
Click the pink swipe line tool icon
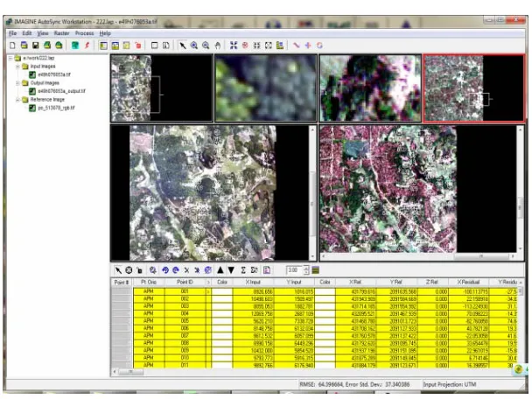(x=297, y=45)
